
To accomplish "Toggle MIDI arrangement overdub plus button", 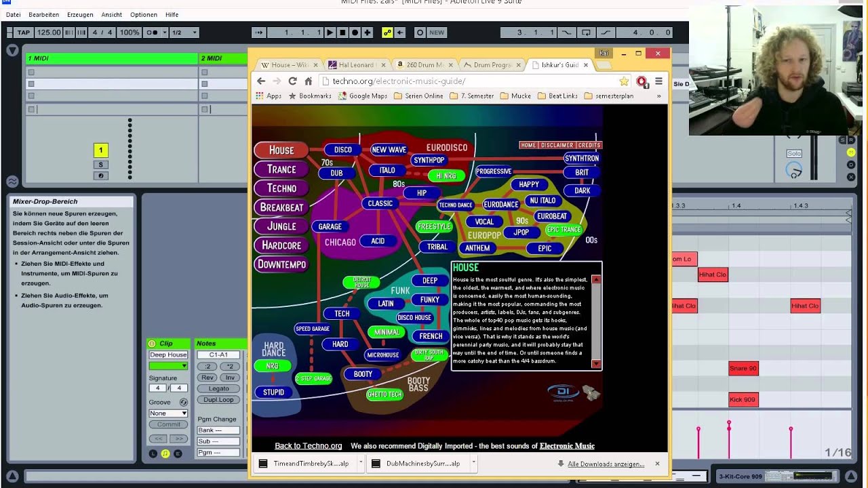I will tap(368, 33).
